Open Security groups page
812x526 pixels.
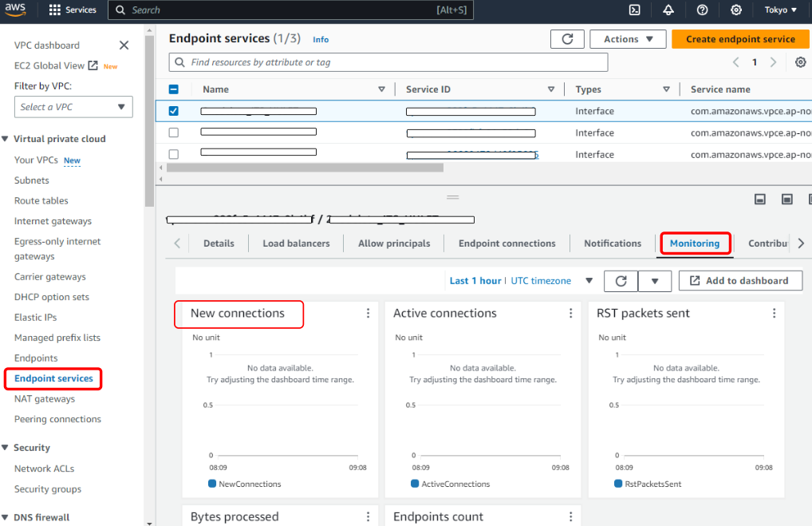48,488
